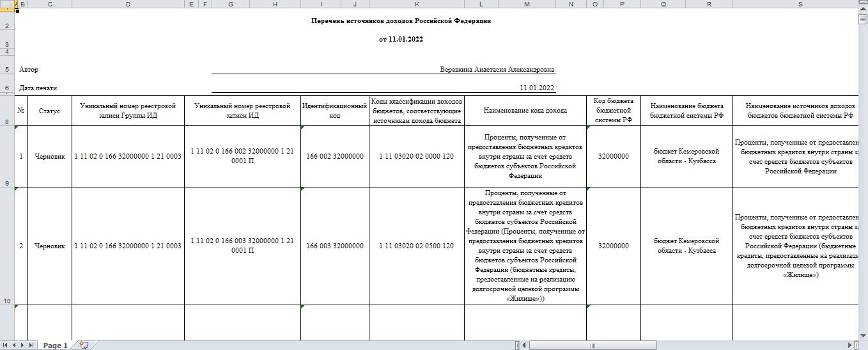Click 'бюджет Кемеровской области - Кузбасса' in record 1
Screen dimensions: 868x350
click(687, 156)
